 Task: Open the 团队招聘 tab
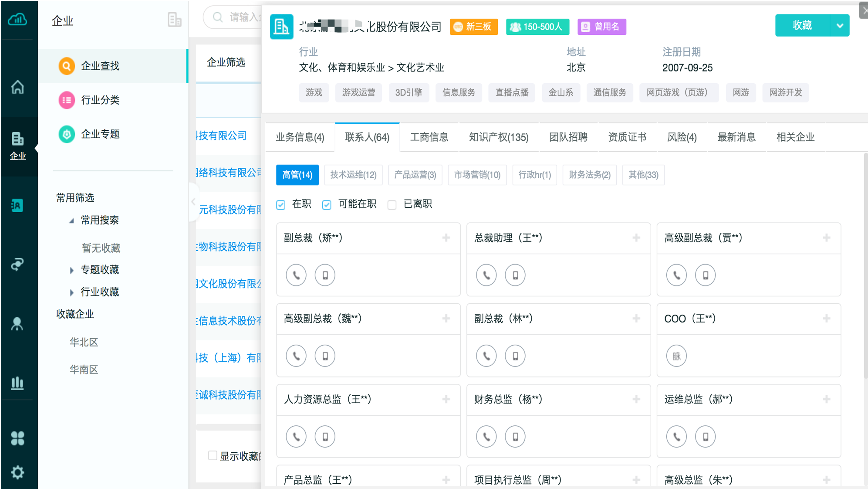tap(568, 137)
